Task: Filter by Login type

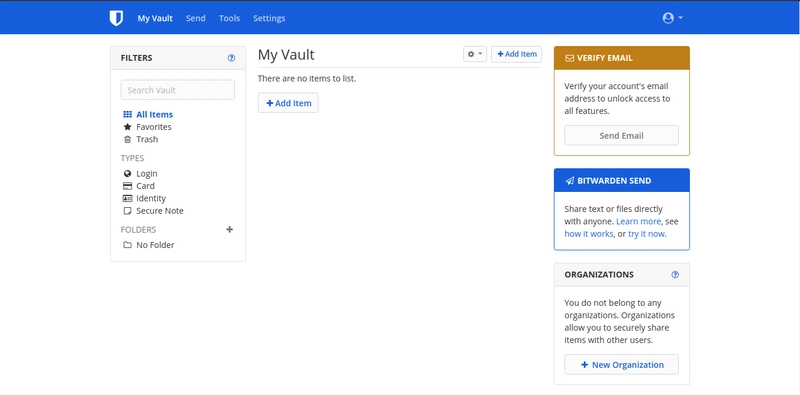Action: click(x=140, y=174)
